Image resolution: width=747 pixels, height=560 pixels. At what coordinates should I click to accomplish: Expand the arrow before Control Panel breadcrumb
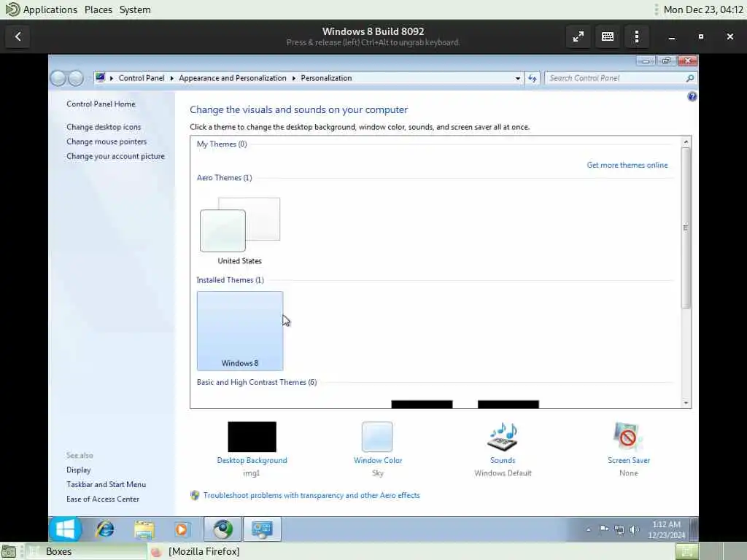pos(112,78)
